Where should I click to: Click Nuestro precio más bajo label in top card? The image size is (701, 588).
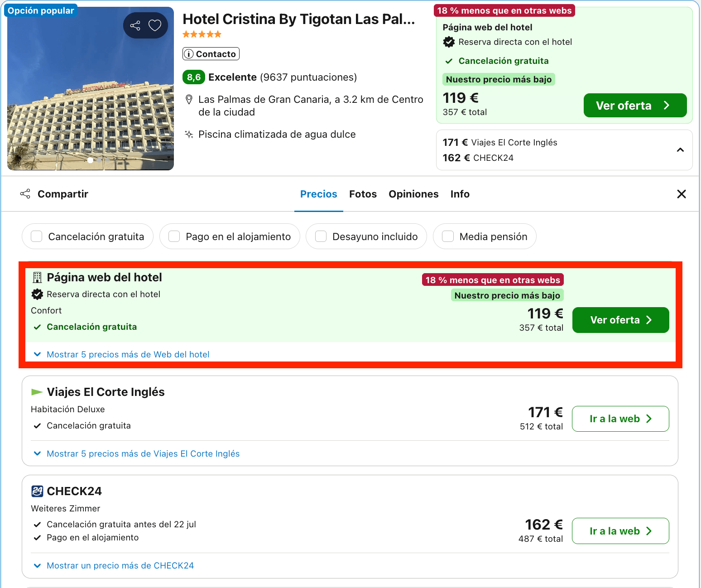point(499,79)
